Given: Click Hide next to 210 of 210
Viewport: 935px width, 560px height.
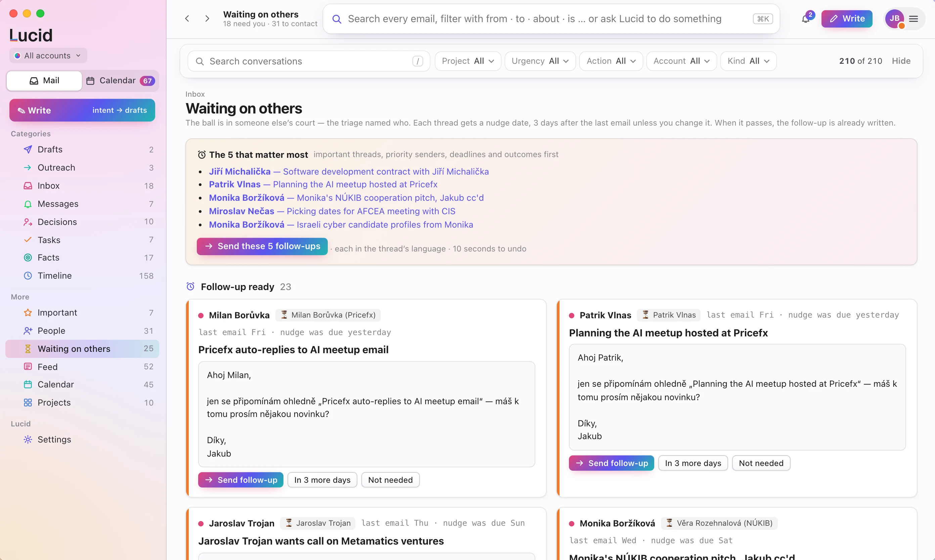Looking at the screenshot, I should (x=901, y=61).
